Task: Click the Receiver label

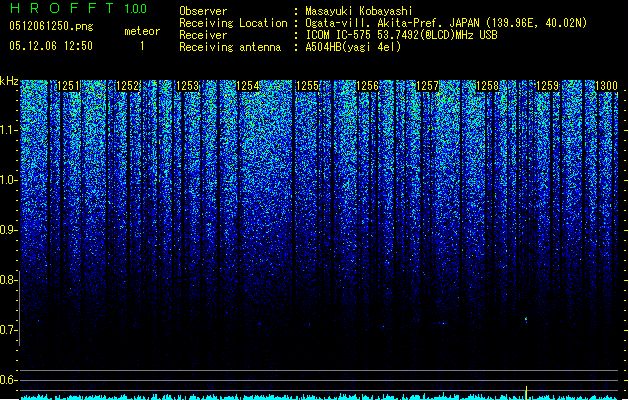Action: point(203,35)
